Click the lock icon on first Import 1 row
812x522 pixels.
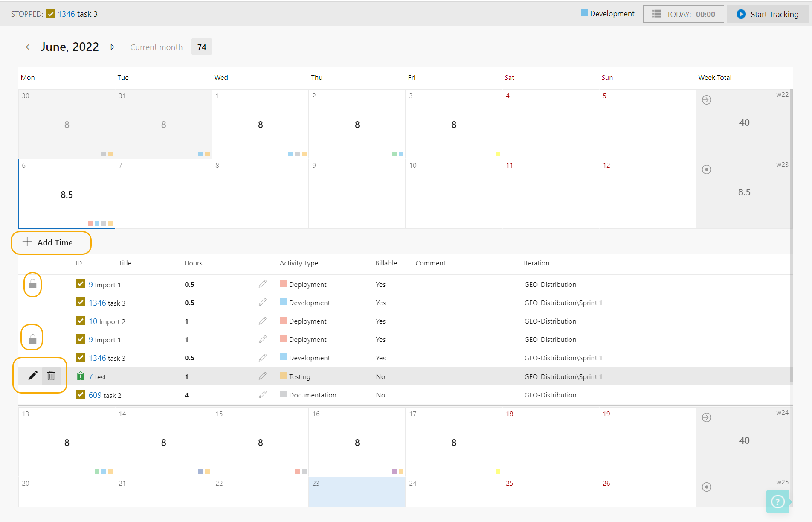coord(33,284)
